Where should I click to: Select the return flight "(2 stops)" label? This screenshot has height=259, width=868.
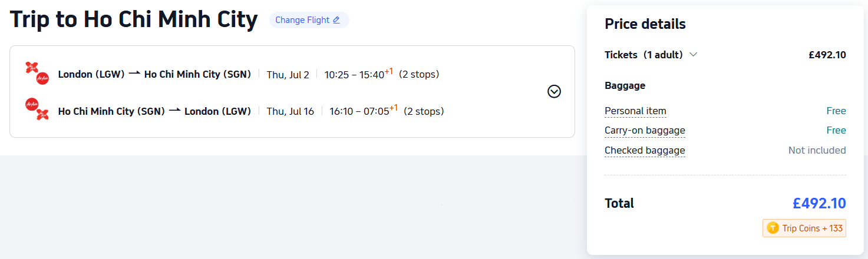[x=424, y=111]
